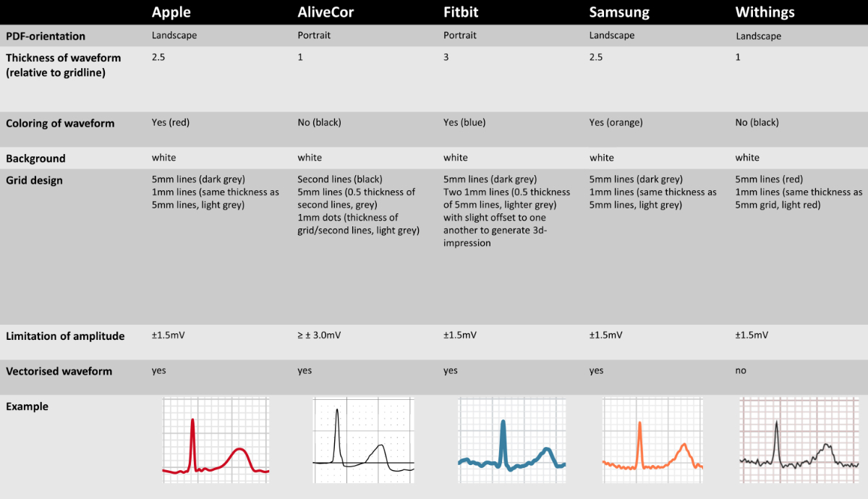
Task: Click the Withings red-grid ECG example image
Action: point(799,440)
